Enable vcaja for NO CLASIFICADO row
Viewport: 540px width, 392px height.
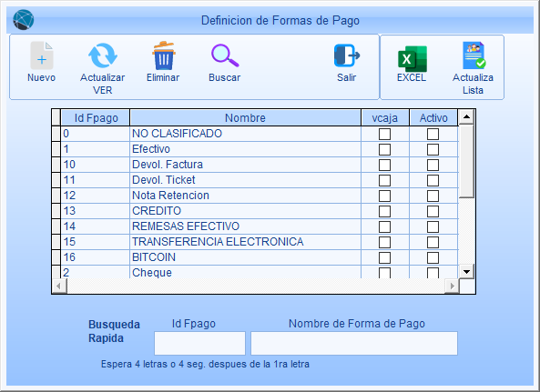point(384,134)
